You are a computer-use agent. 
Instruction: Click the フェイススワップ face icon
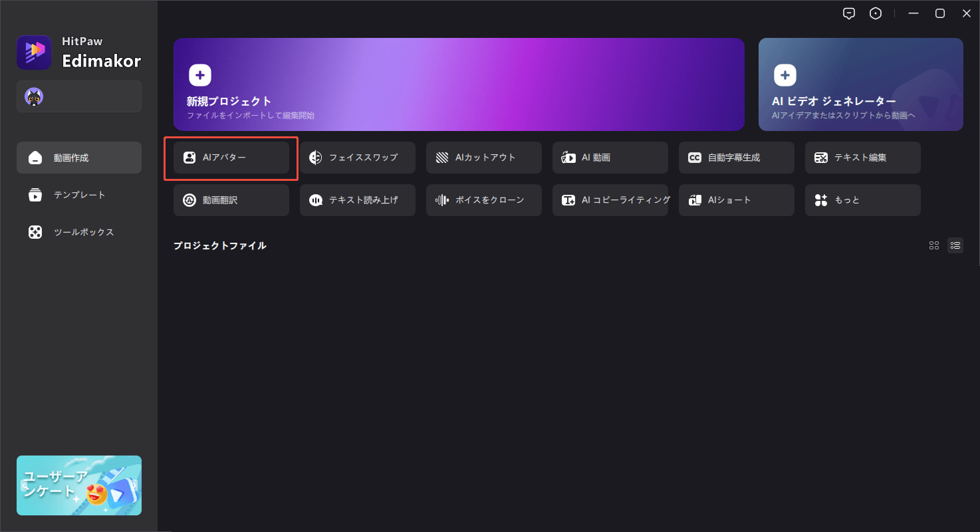click(316, 158)
